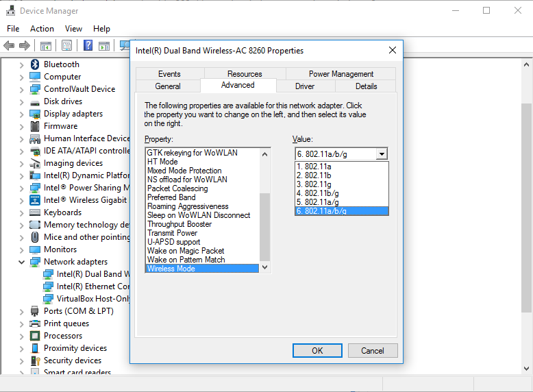Click the blue Help question-mark toolbar icon
Viewport: 533px width, 392px height.
pyautogui.click(x=88, y=45)
